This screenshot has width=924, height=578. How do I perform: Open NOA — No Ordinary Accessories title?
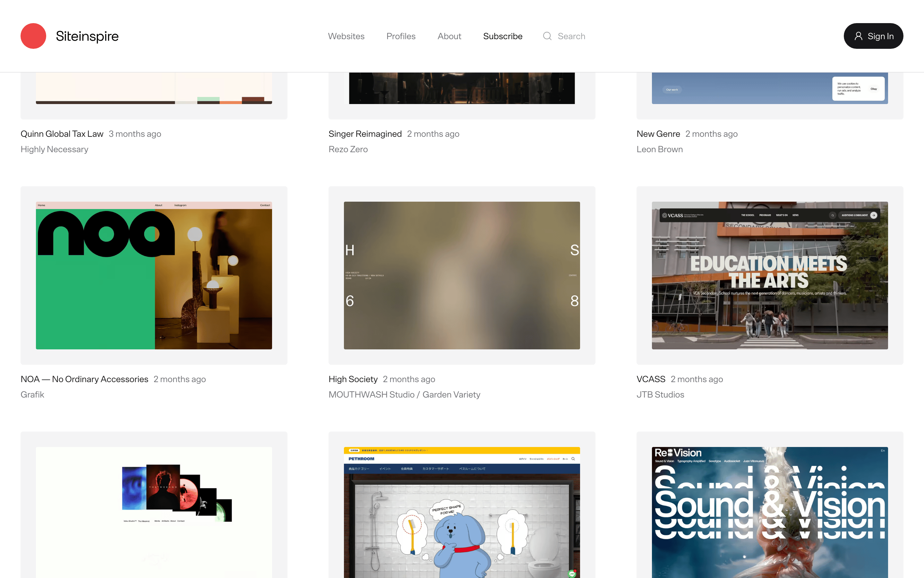[x=84, y=379]
